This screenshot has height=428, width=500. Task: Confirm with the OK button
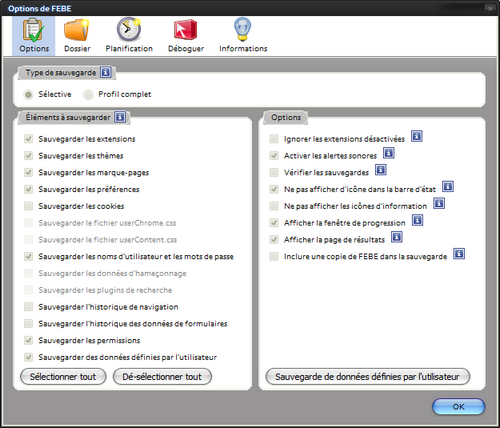point(458,407)
